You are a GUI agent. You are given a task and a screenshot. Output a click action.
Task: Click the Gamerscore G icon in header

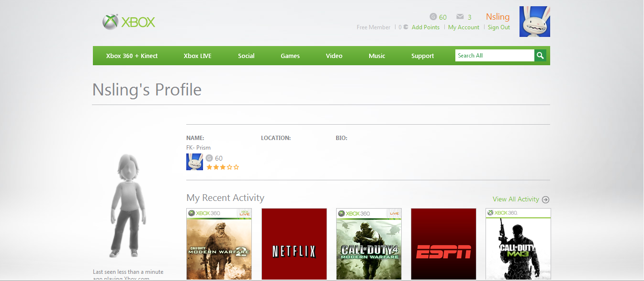point(433,17)
